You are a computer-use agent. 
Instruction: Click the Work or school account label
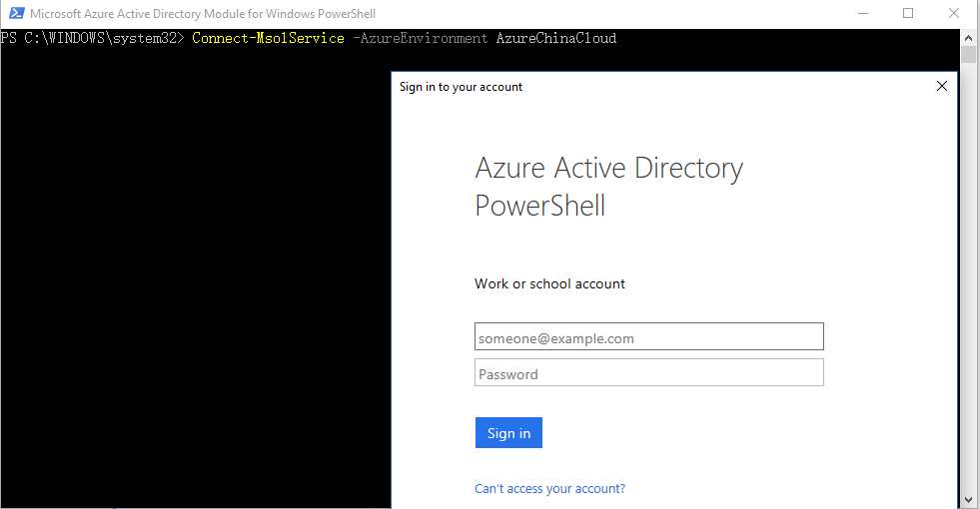click(549, 283)
